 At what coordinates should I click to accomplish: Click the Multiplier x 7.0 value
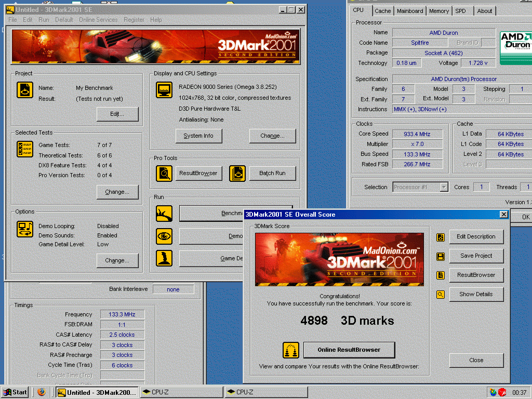(417, 144)
